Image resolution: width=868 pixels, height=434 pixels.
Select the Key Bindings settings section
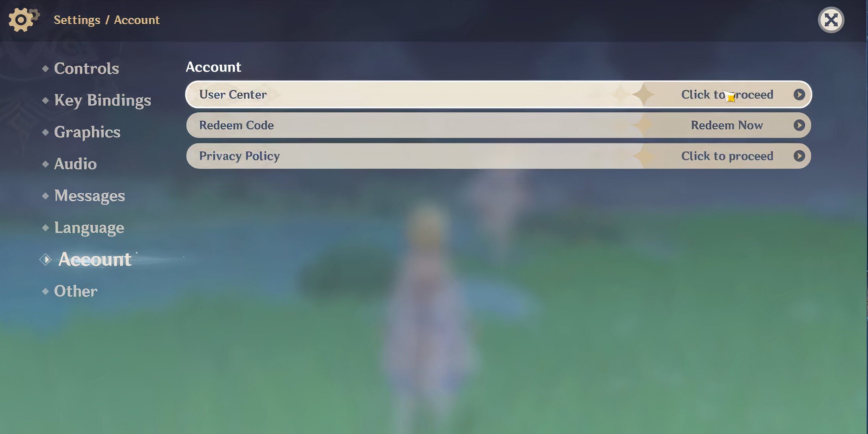[102, 100]
